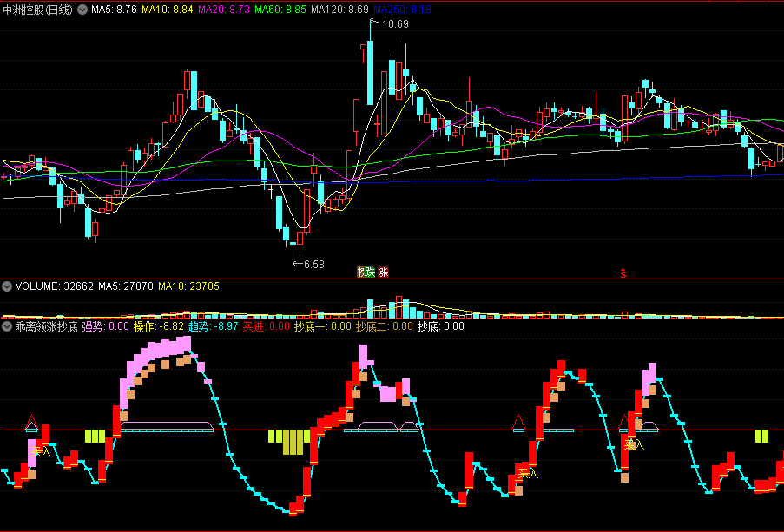Viewport: 784px width, 532px height.
Task: Click the 抄底二: 0.00 value
Action: 384,326
